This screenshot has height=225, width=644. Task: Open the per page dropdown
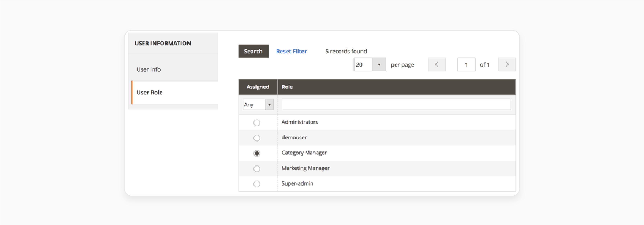click(x=379, y=65)
